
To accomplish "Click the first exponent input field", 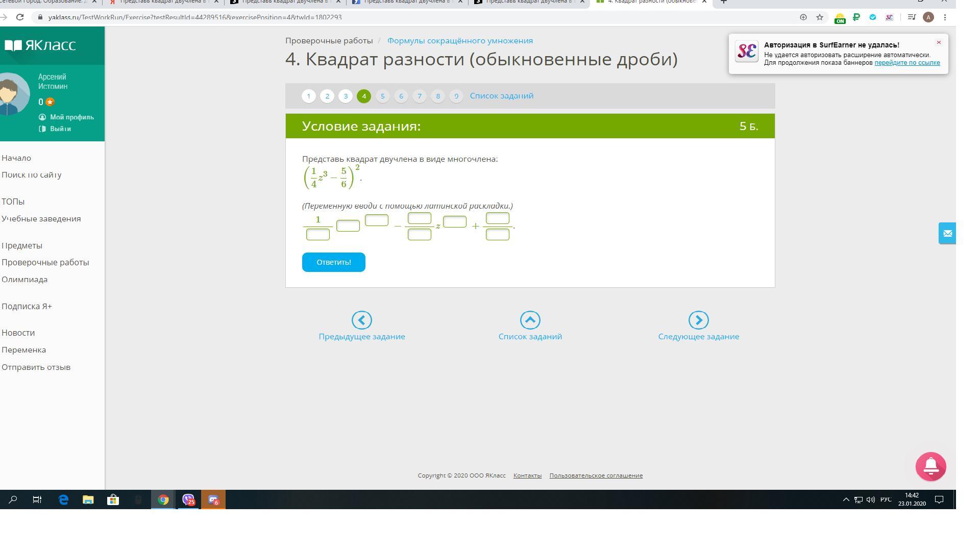I will (x=377, y=220).
